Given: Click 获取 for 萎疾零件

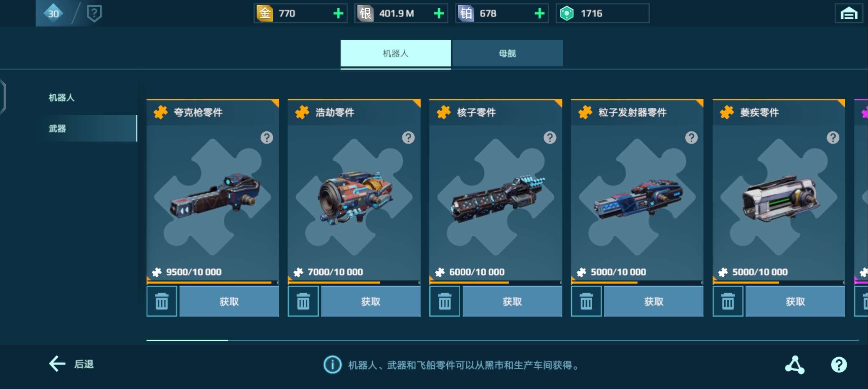Looking at the screenshot, I should click(795, 301).
